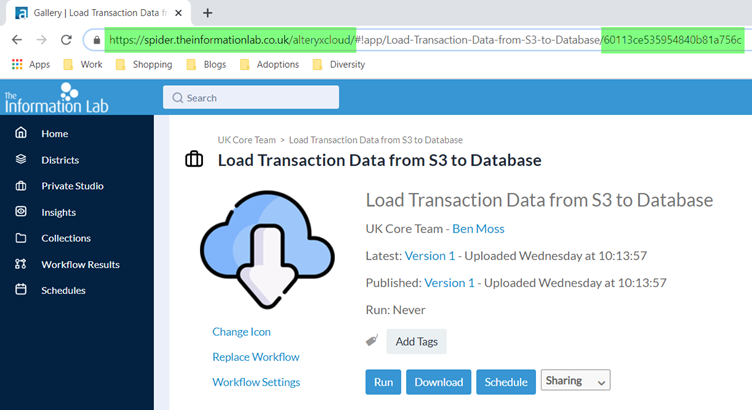Click the Districts layers icon

point(21,159)
